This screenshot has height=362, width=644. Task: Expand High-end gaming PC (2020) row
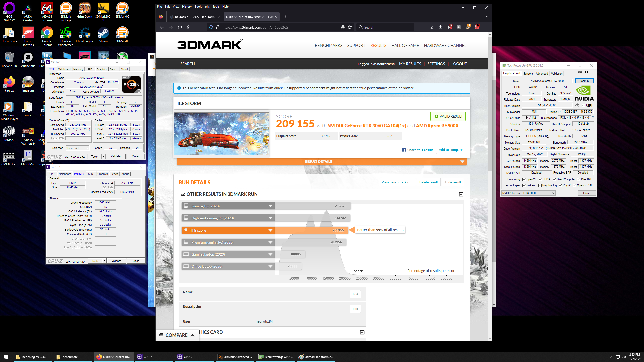click(270, 218)
